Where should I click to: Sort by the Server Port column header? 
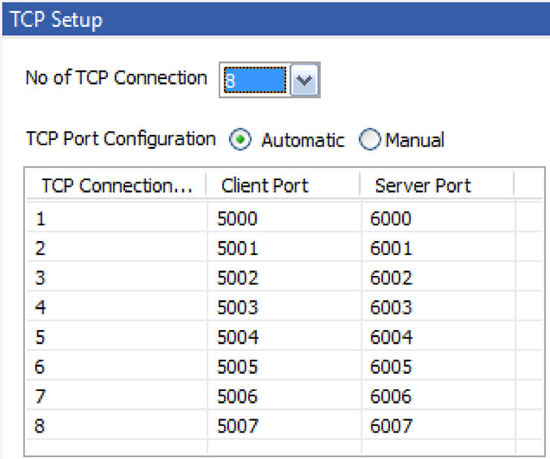coord(437,185)
